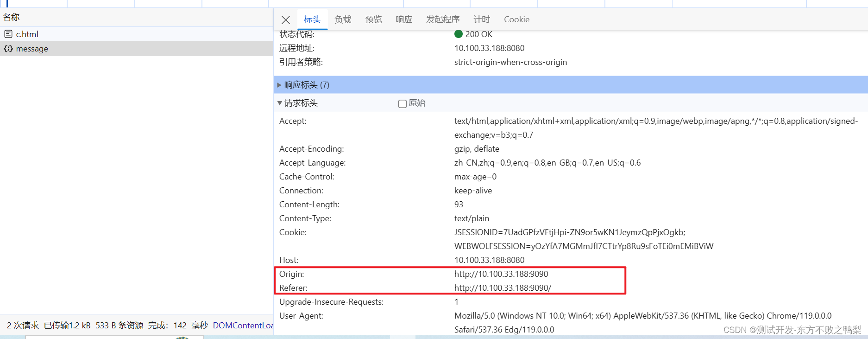
Task: Collapse the 请求标头 section
Action: pos(280,103)
